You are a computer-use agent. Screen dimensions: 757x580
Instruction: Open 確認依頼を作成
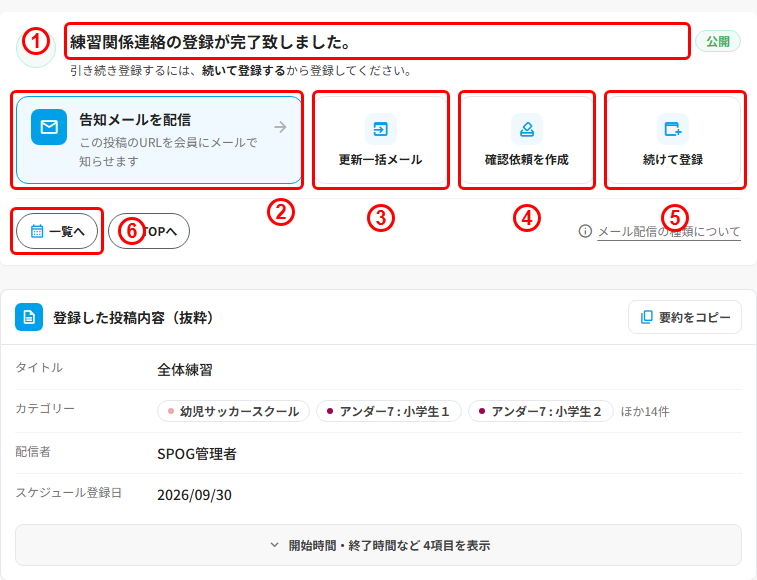(527, 140)
